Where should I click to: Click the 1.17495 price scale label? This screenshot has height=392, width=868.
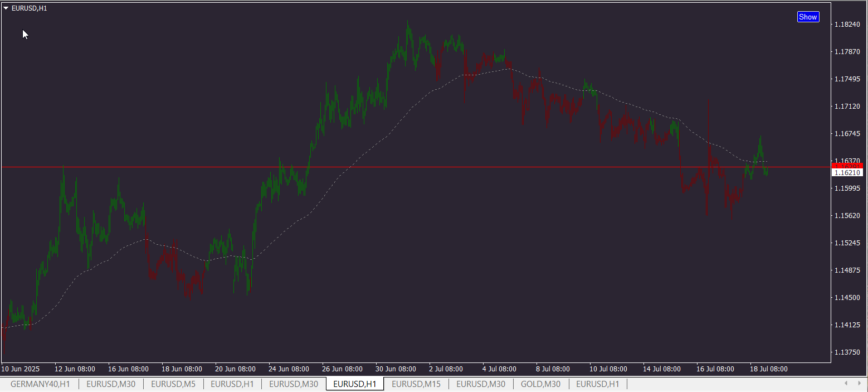(847, 79)
